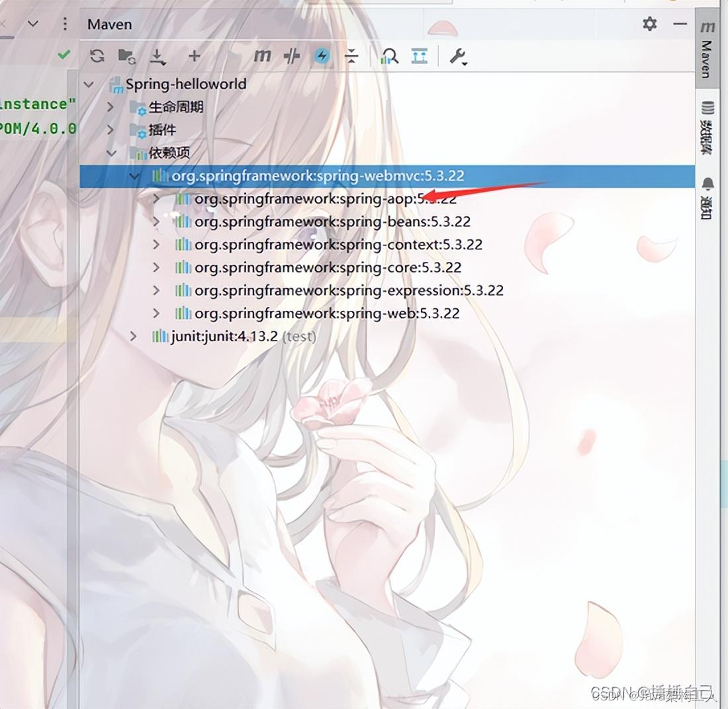The width and height of the screenshot is (728, 709).
Task: Open Maven settings via the wrench dropdown
Action: (459, 56)
